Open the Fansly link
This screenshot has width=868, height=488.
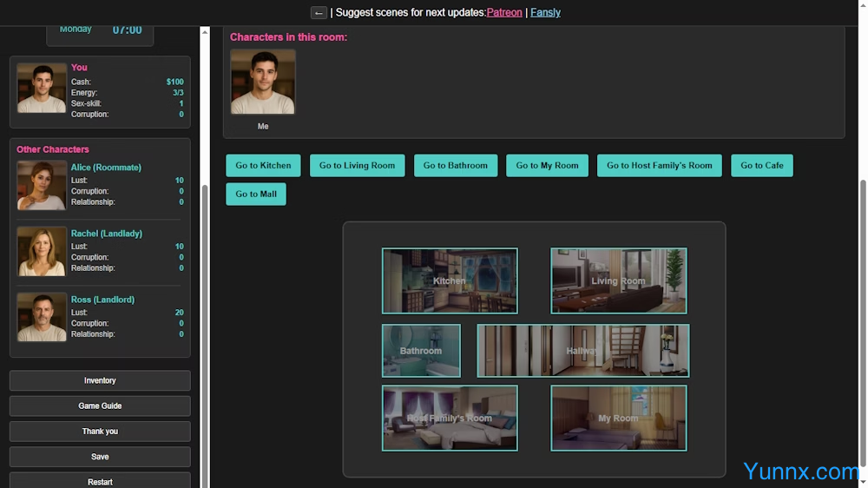coord(545,13)
